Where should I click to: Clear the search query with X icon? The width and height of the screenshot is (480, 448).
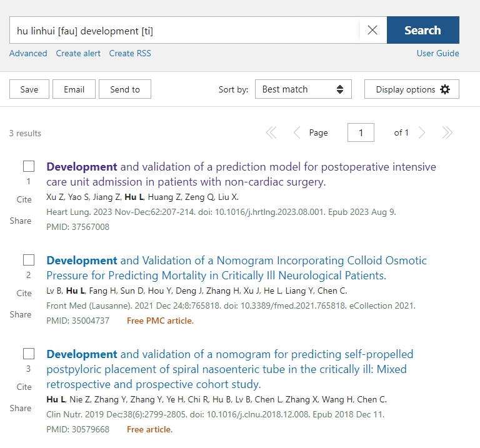click(x=372, y=30)
